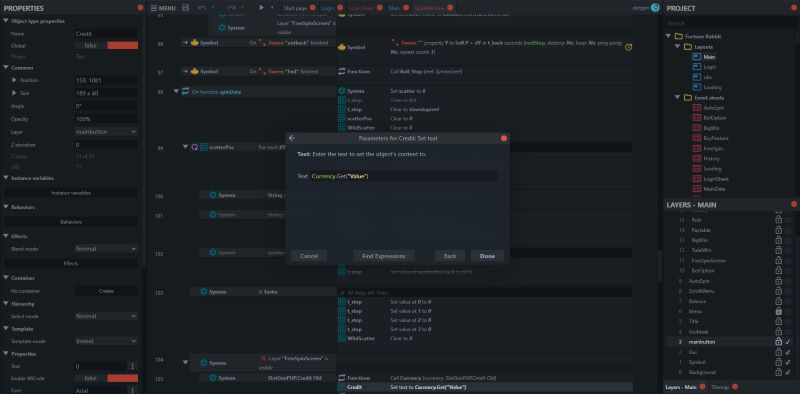This screenshot has height=394, width=800.
Task: Click the Back button in dialog
Action: pyautogui.click(x=449, y=256)
